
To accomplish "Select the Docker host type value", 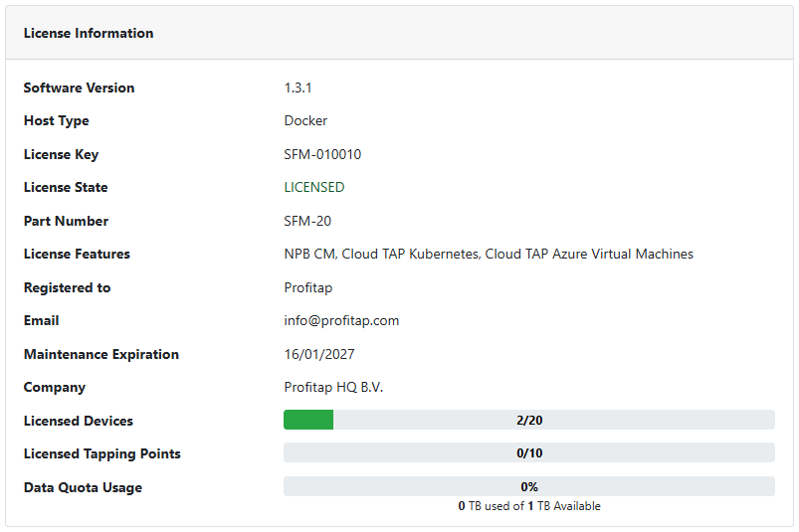I will click(x=305, y=120).
